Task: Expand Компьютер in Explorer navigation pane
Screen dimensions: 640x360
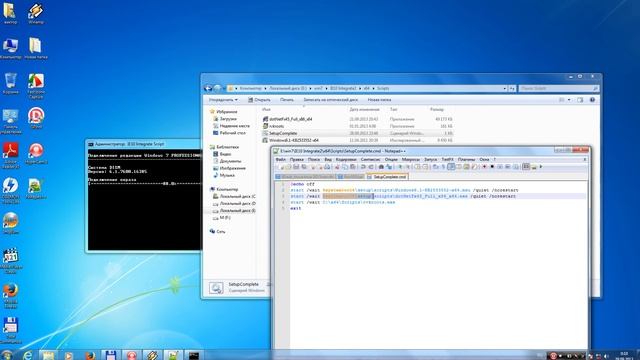Action: 227,189
